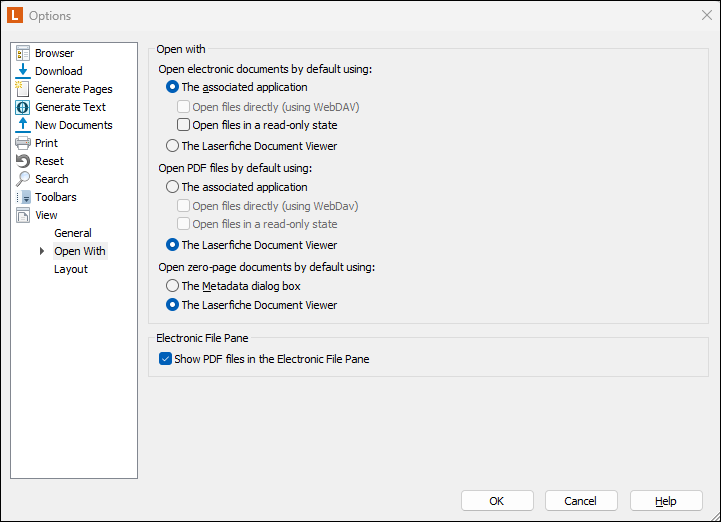This screenshot has height=522, width=721.
Task: Open the Search options category
Action: click(52, 179)
